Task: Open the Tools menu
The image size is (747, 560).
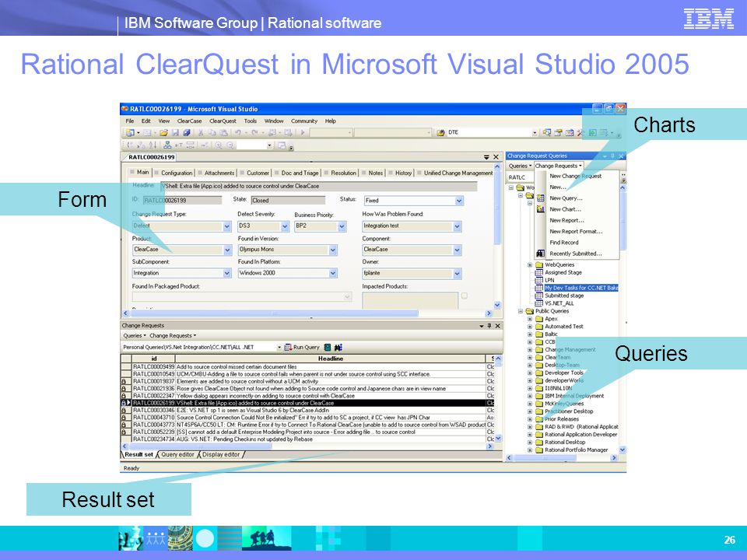Action: 250,121
